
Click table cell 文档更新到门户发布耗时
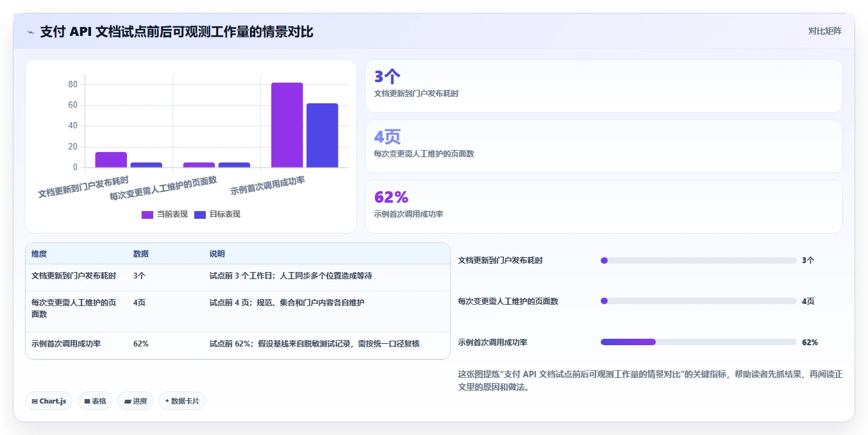(x=74, y=276)
